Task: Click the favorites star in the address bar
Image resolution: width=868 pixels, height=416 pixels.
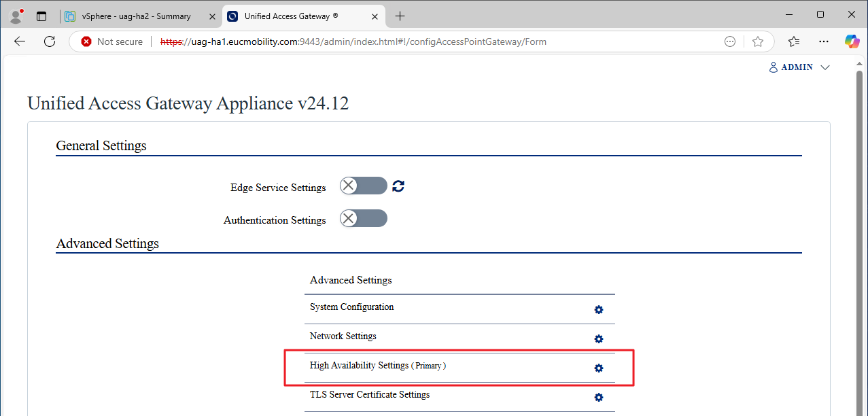Action: pos(757,41)
